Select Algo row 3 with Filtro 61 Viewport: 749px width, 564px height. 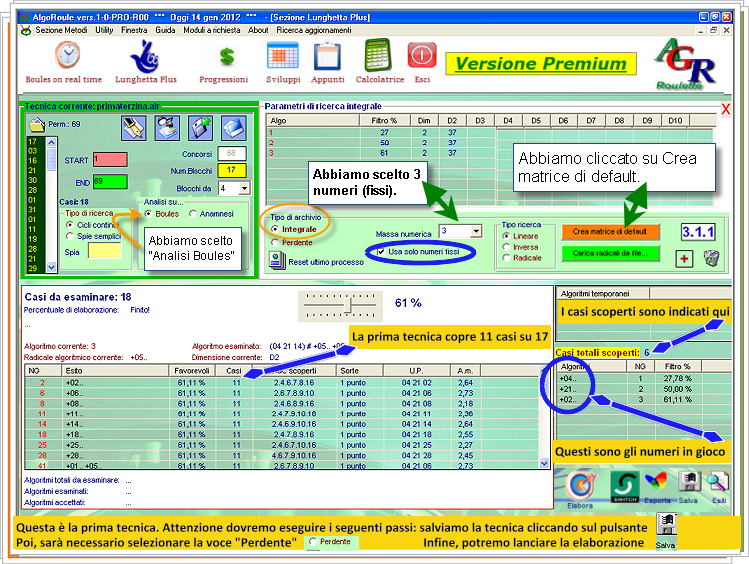pos(490,153)
